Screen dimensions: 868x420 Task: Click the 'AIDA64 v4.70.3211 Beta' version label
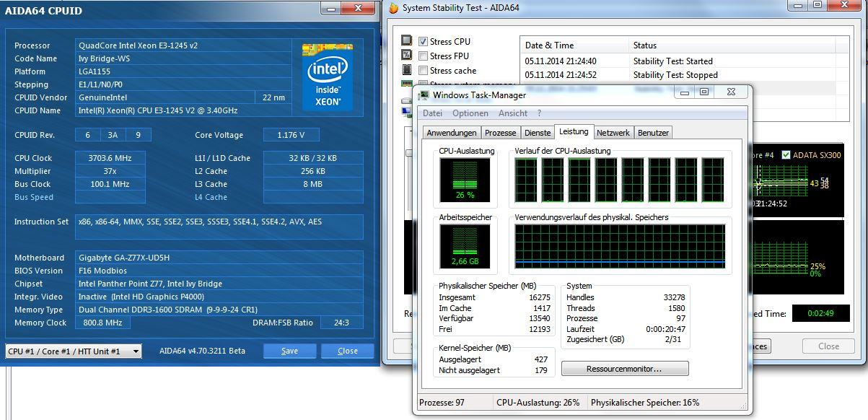pyautogui.click(x=202, y=351)
